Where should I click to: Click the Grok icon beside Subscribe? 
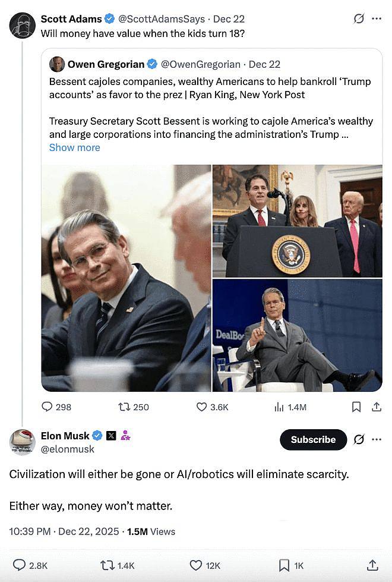pos(359,439)
